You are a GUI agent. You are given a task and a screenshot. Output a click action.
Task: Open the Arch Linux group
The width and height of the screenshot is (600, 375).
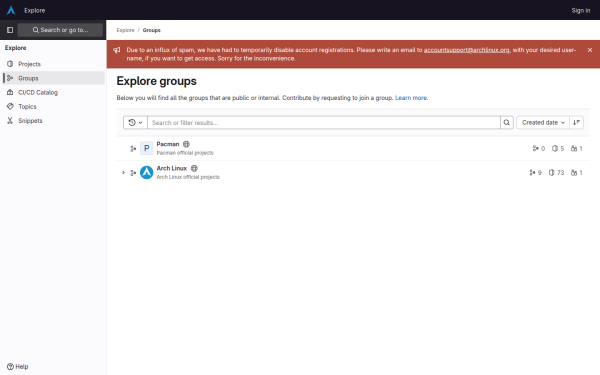(x=171, y=168)
